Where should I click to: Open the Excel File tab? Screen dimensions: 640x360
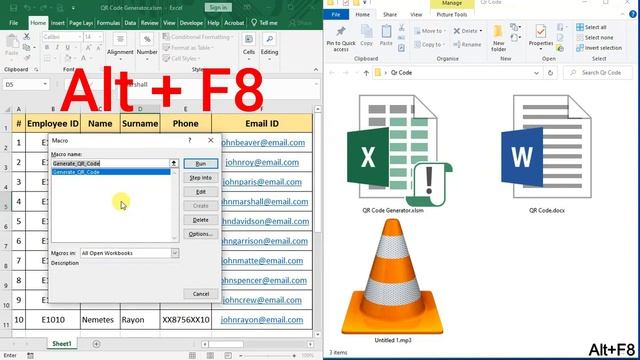13,23
